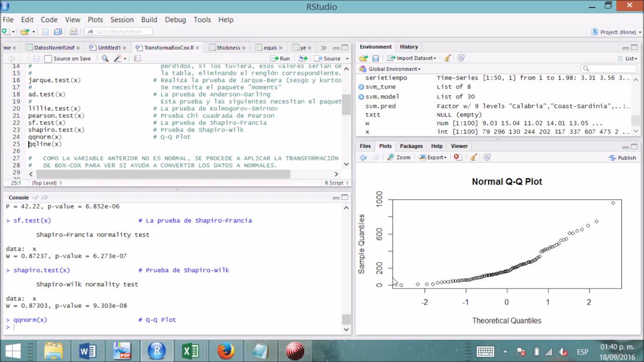Open the R Script file type selector
Image resolution: width=644 pixels, height=362 pixels.
tap(337, 183)
